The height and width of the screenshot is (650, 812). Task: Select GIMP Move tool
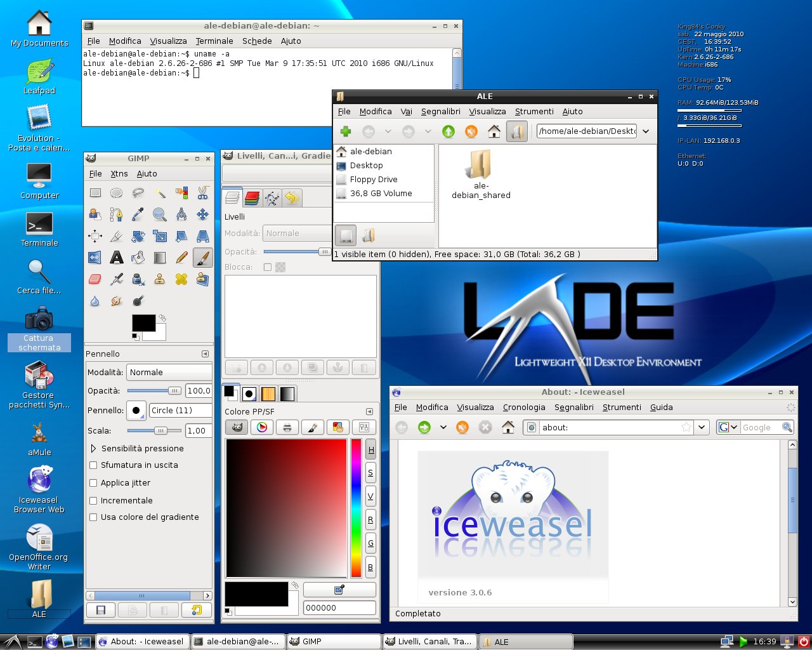pos(203,215)
